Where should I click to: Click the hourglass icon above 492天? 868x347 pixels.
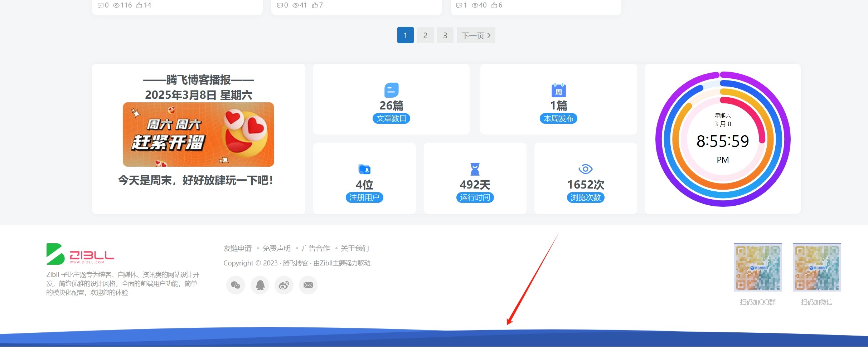click(x=475, y=169)
